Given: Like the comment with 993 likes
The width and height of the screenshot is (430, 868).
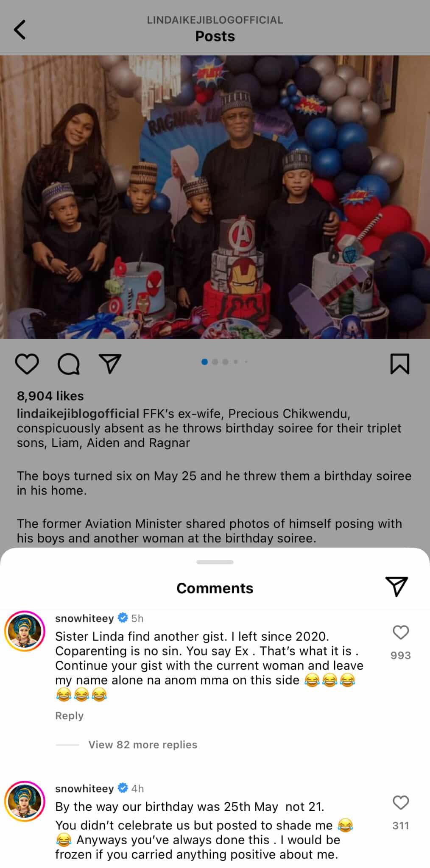Looking at the screenshot, I should click(401, 632).
